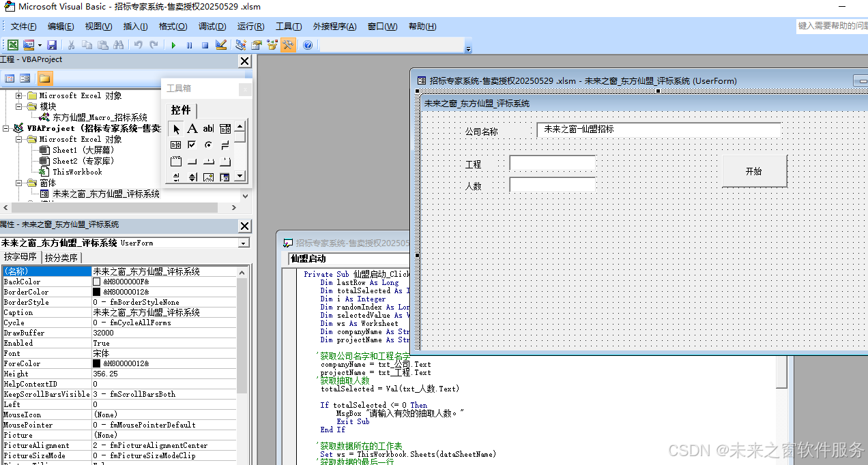
Task: Choose the ToggleButton control in toolbox
Action: click(225, 145)
